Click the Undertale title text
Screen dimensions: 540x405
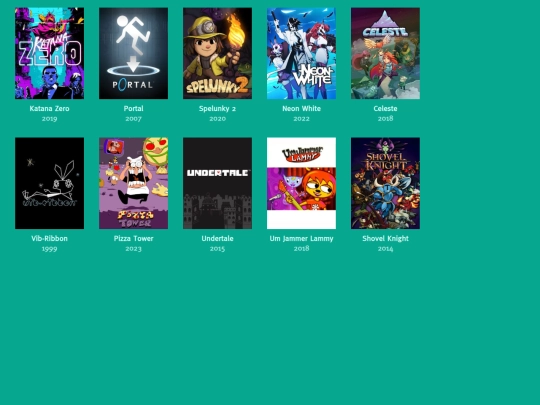pyautogui.click(x=217, y=238)
